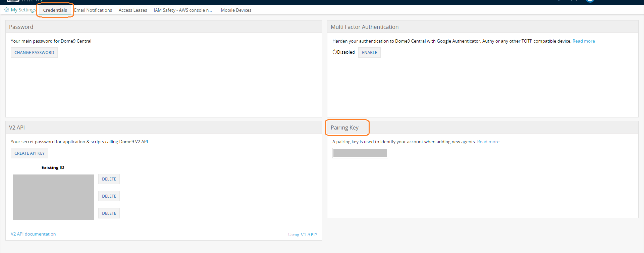Click the Pairing Key panel heading
This screenshot has width=644, height=253.
pyautogui.click(x=344, y=128)
